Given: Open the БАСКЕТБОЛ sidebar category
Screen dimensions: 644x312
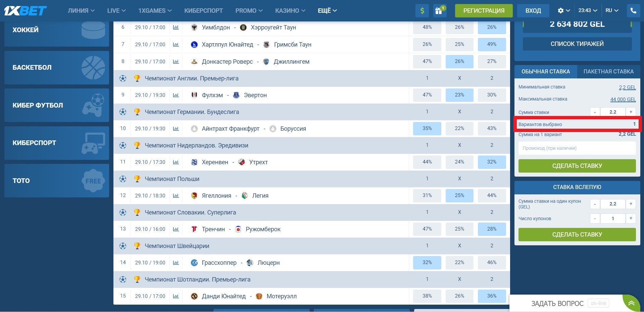Looking at the screenshot, I should pos(57,68).
